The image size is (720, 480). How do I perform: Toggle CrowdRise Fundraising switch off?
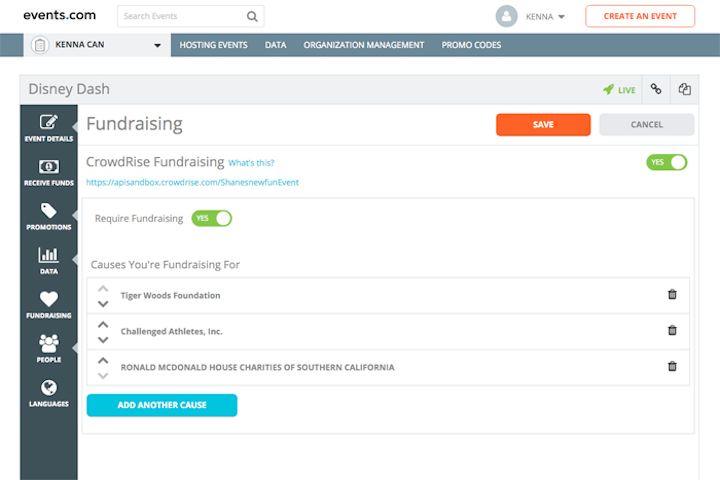[x=666, y=162]
